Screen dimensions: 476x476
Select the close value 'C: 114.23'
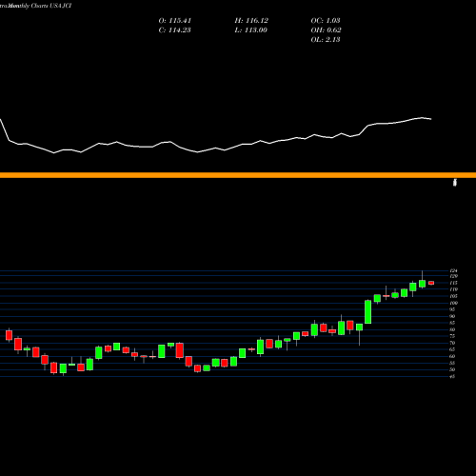pyautogui.click(x=174, y=30)
